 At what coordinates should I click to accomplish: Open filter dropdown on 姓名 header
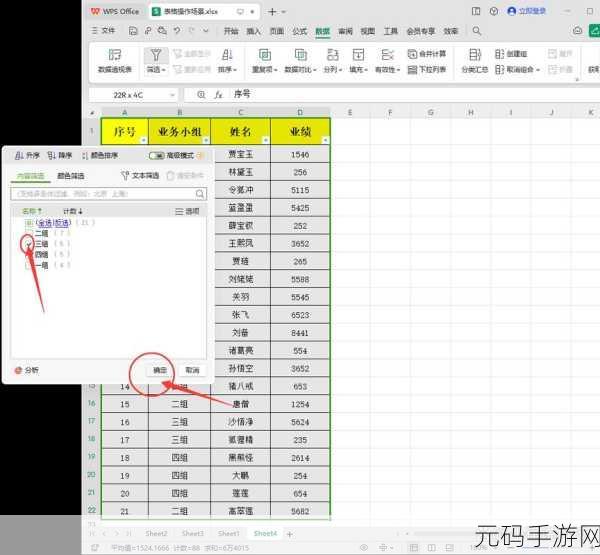pyautogui.click(x=266, y=140)
